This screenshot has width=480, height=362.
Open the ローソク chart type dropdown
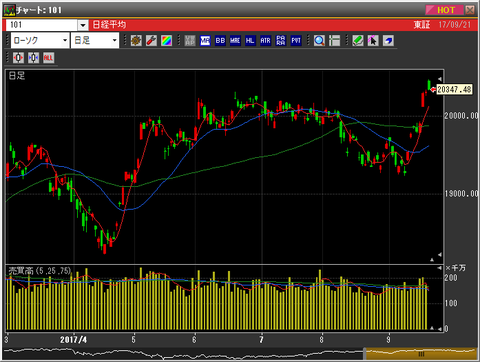point(40,40)
